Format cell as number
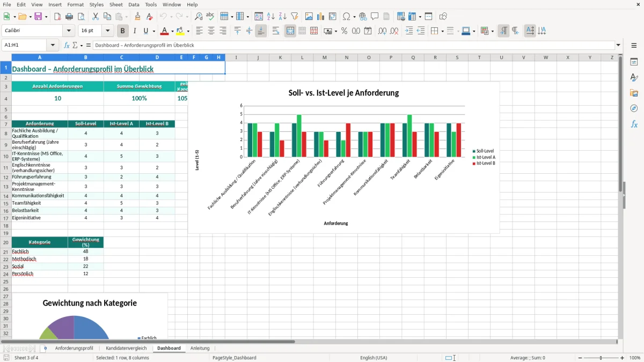 356,31
